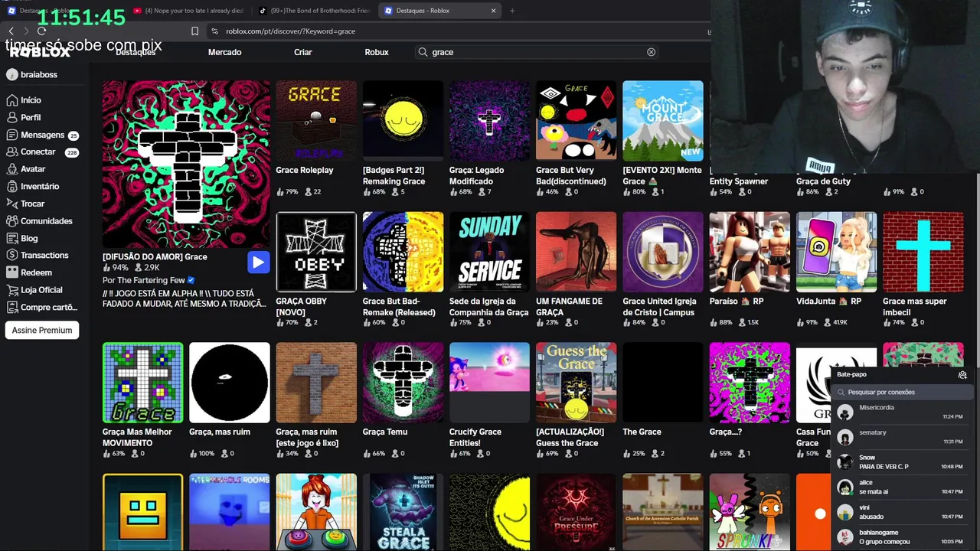Viewport: 980px width, 551px height.
Task: Open the VidaJunta RP game
Action: pos(836,252)
